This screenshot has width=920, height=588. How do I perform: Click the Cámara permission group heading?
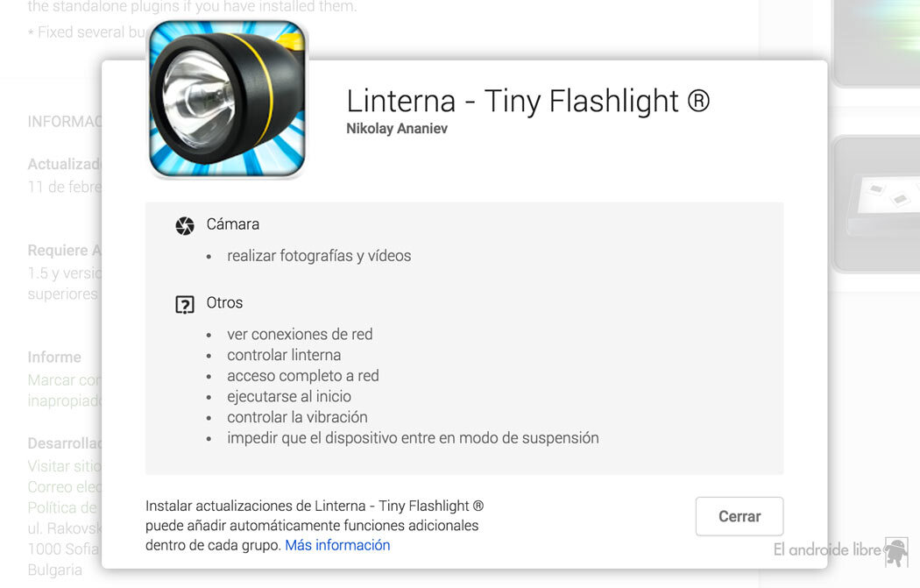233,224
